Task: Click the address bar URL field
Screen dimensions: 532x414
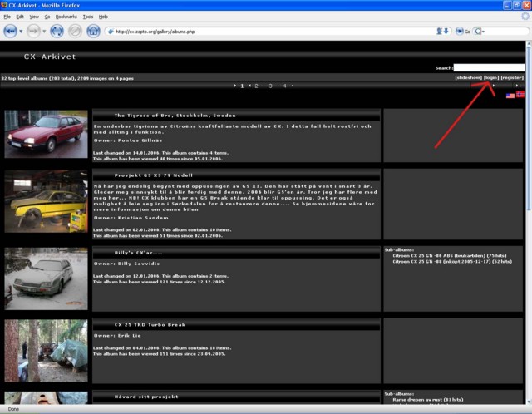Action: pos(272,32)
